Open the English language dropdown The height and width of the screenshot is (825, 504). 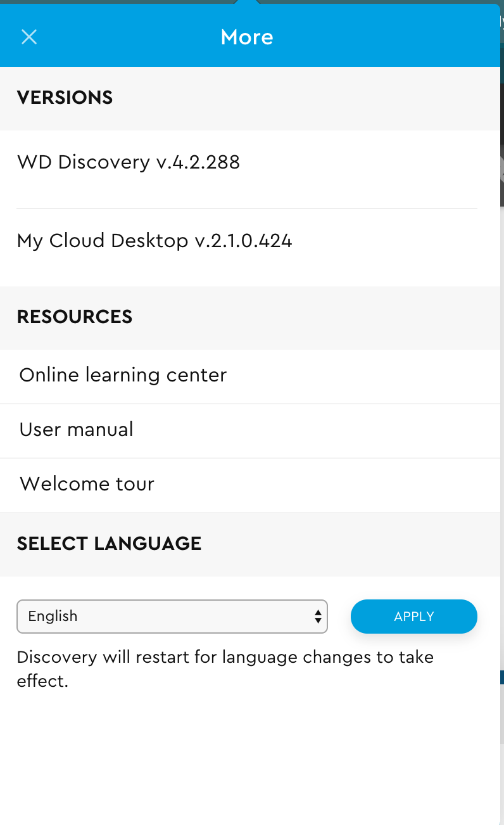(x=172, y=617)
